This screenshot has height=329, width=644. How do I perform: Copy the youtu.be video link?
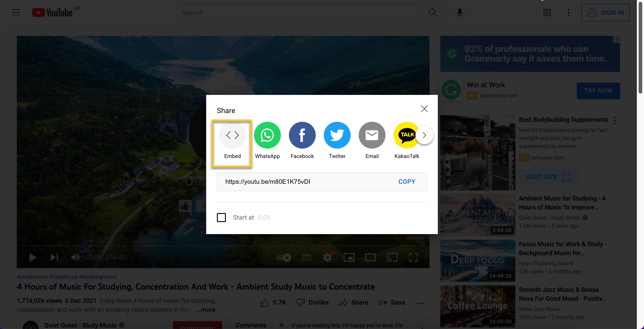pos(407,181)
